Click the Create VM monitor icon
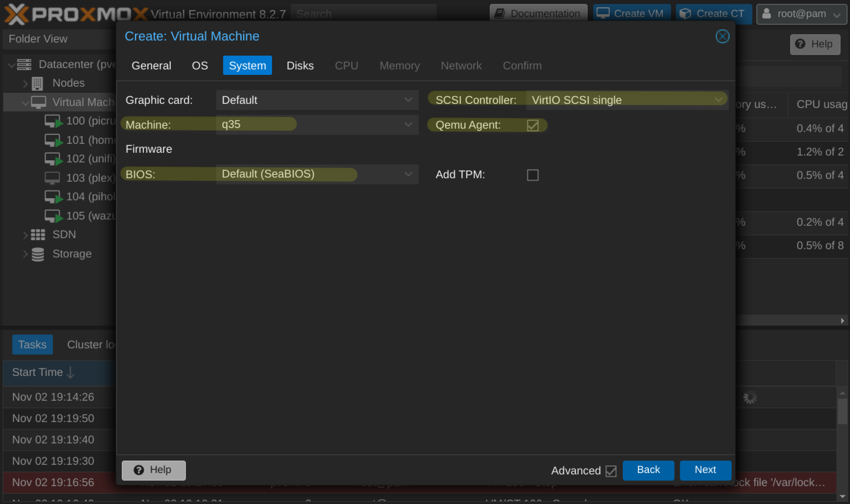Viewport: 850px width, 504px height. pos(603,13)
